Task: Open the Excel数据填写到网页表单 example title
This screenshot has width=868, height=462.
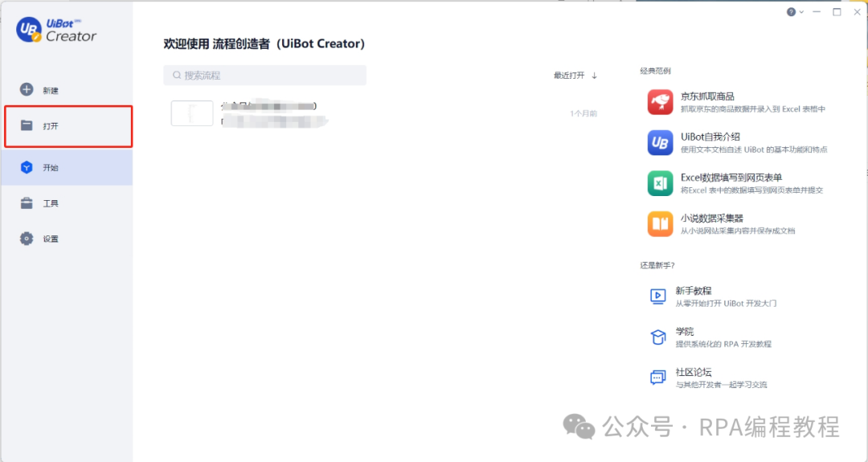Action: [731, 178]
